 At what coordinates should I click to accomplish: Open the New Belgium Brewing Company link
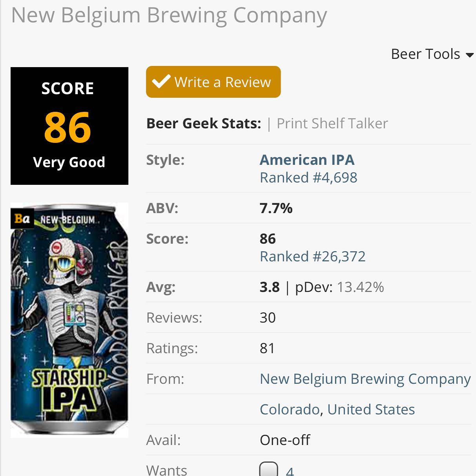pos(365,379)
